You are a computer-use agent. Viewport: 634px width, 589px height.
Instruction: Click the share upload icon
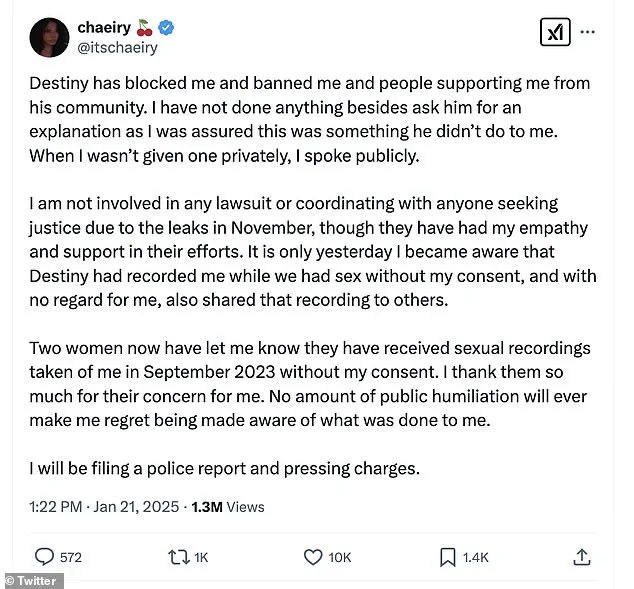[582, 557]
